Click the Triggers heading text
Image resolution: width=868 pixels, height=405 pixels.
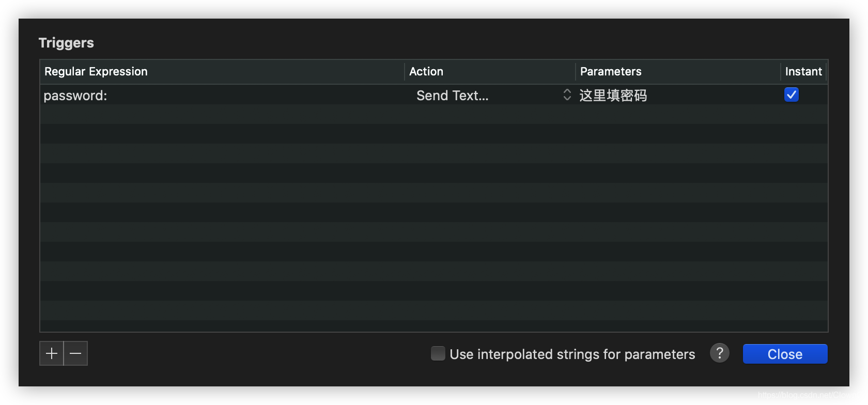point(66,43)
